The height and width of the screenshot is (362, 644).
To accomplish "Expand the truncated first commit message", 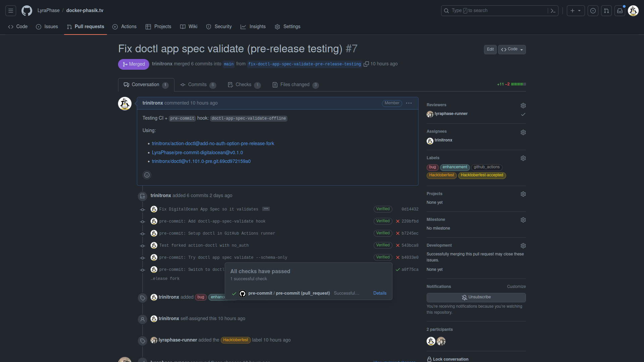I will (266, 208).
